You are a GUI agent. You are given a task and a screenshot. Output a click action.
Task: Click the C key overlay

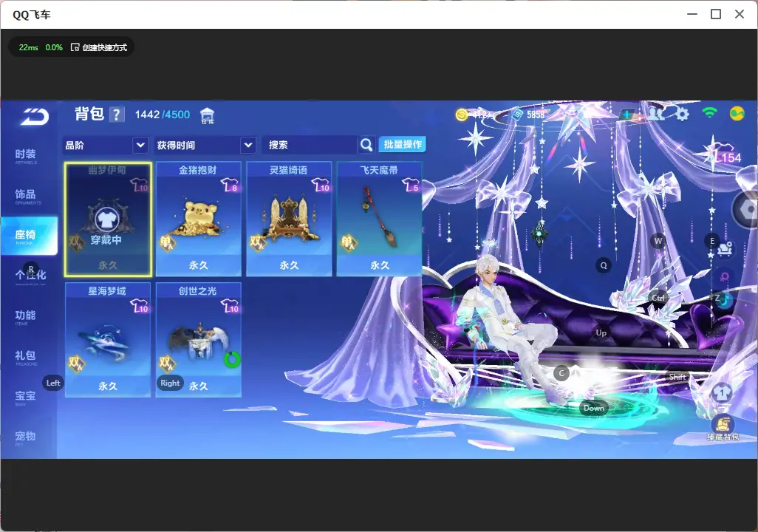coord(561,373)
